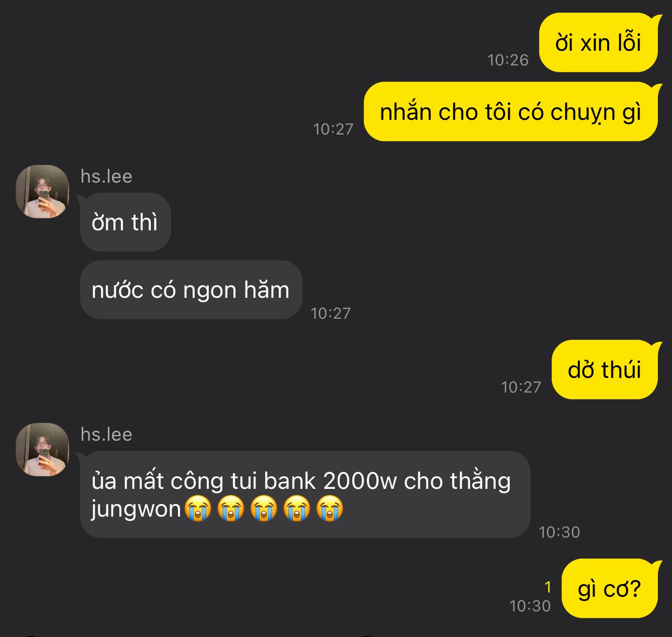Tap the 10:27 timestamp next to "dở thúi"

(521, 387)
